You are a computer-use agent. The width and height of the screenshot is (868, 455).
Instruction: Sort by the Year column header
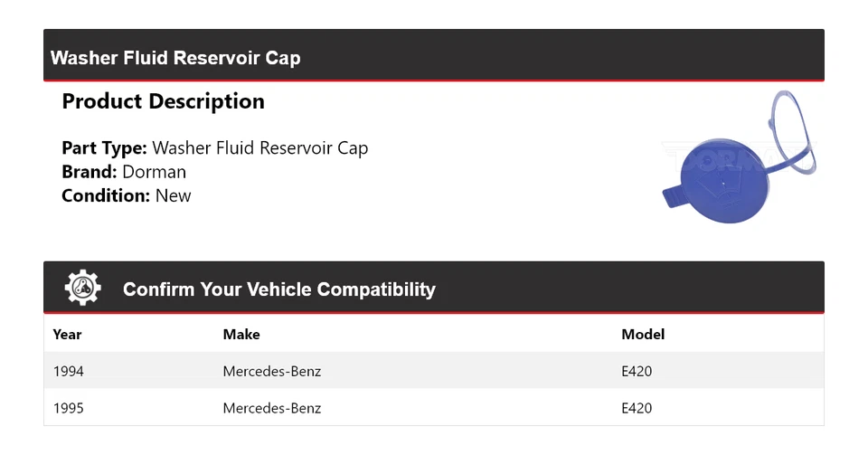pos(67,335)
